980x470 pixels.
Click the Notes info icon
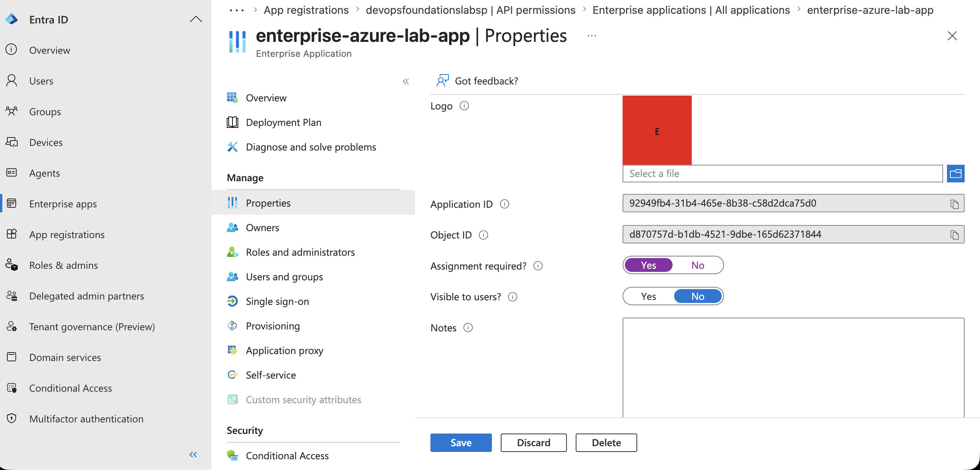coord(468,328)
